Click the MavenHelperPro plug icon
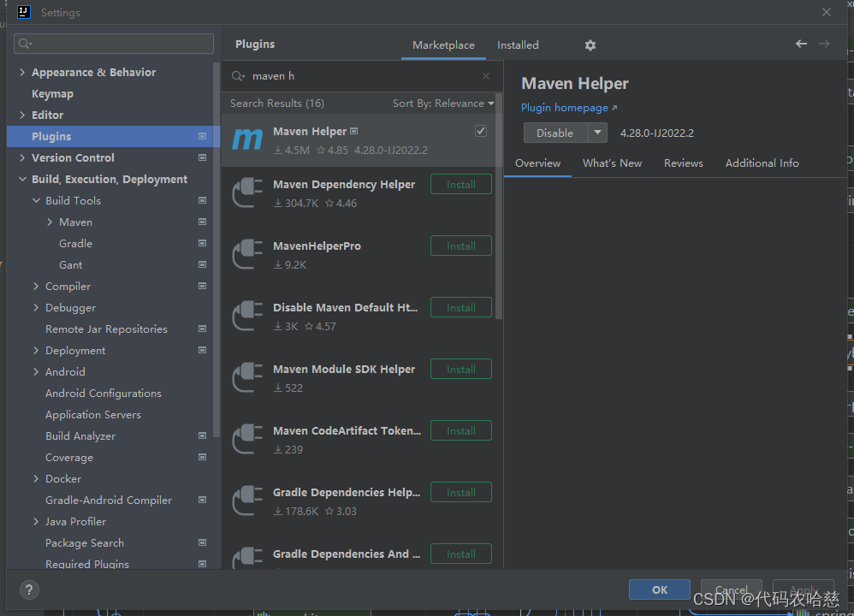The height and width of the screenshot is (616, 854). click(247, 254)
